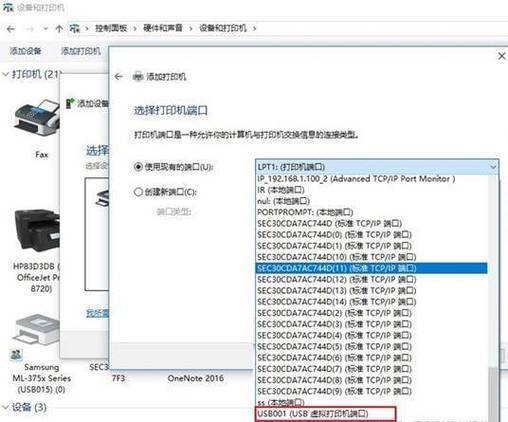Choose PORTPROMPT: 本地端口 entry
The height and width of the screenshot is (422, 508).
coord(372,212)
